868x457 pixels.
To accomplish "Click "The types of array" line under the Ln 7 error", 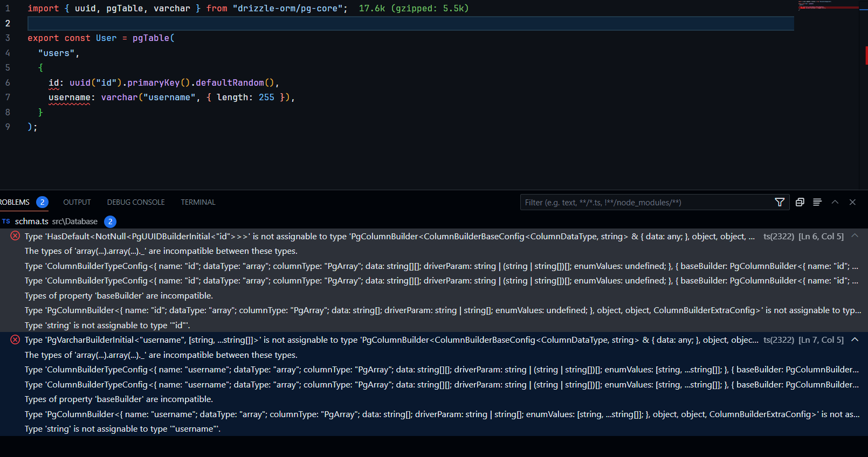I will tap(161, 355).
